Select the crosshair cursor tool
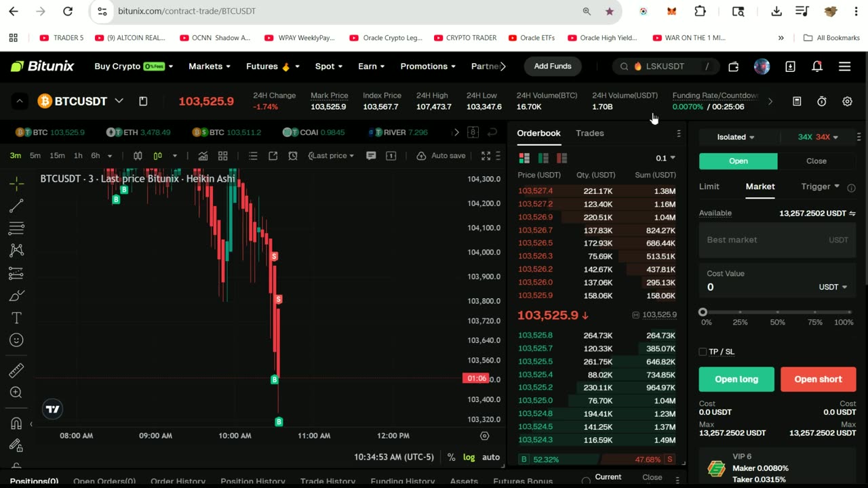868x488 pixels. (x=16, y=183)
